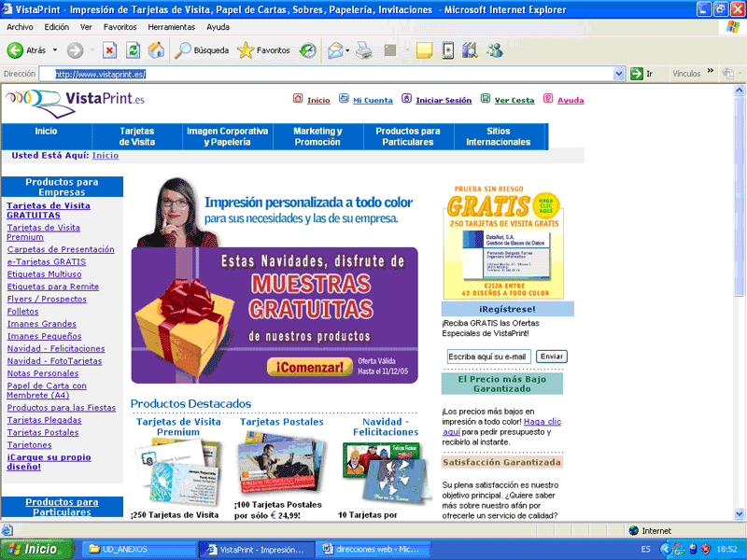The width and height of the screenshot is (747, 560).
Task: Open the Back button history dropdown
Action: 55,50
